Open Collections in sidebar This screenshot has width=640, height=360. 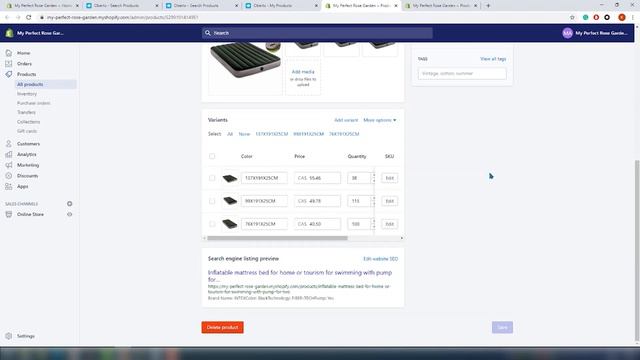(x=29, y=122)
